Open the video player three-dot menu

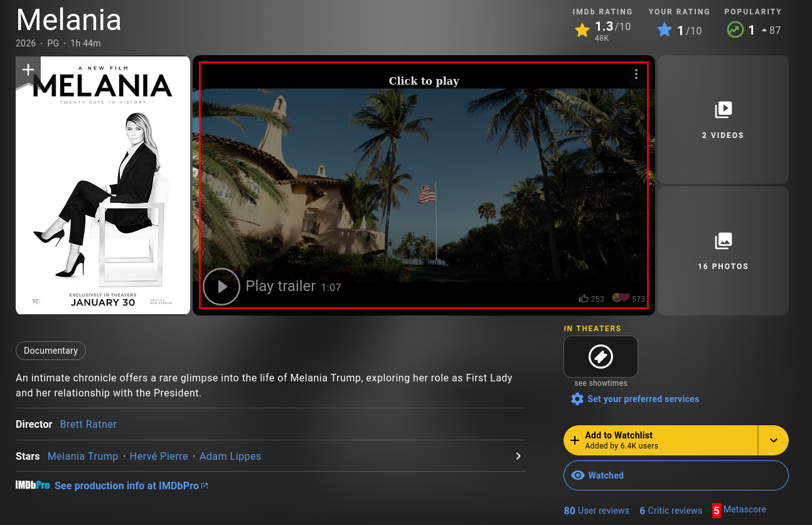(x=636, y=74)
